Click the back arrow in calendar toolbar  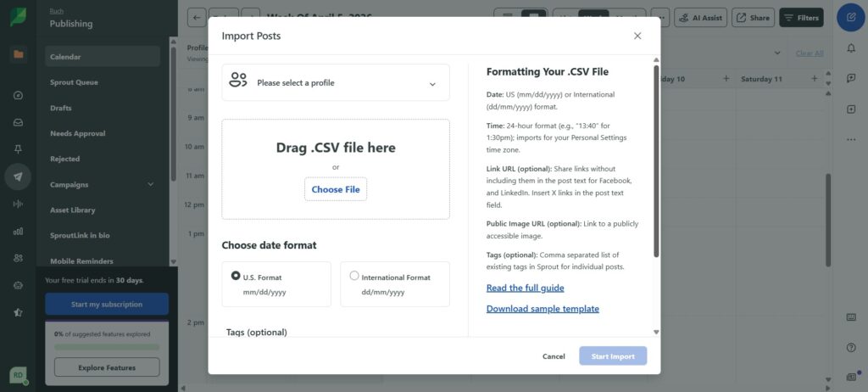tap(197, 18)
